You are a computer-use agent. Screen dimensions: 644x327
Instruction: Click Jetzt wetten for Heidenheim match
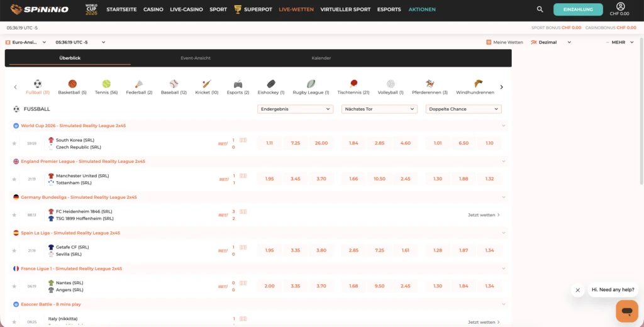coord(484,215)
